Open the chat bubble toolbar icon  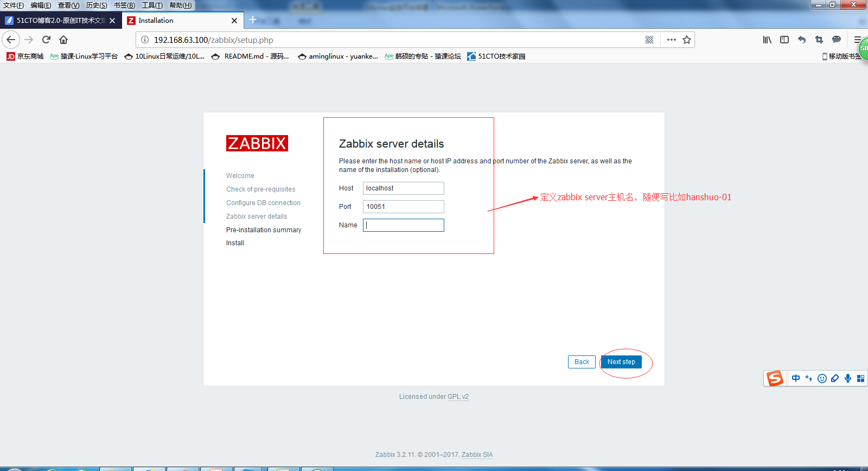[837, 40]
